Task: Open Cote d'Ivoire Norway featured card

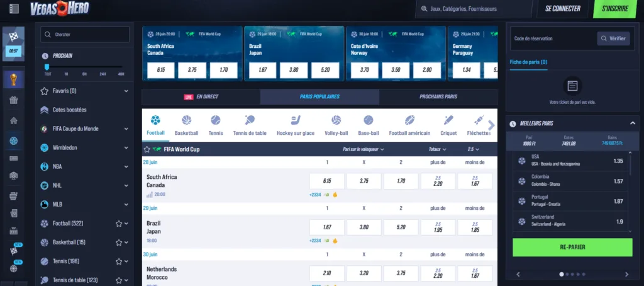Action: point(396,53)
